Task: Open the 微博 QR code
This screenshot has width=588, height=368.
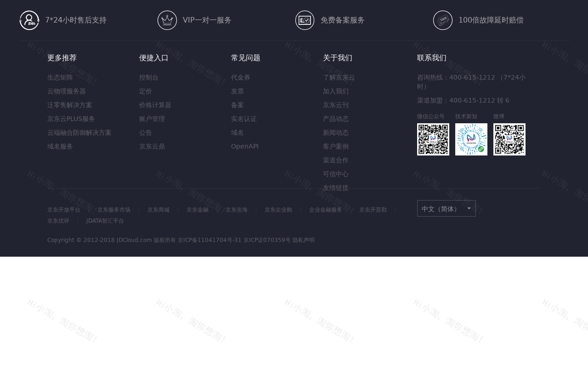Action: pyautogui.click(x=509, y=139)
